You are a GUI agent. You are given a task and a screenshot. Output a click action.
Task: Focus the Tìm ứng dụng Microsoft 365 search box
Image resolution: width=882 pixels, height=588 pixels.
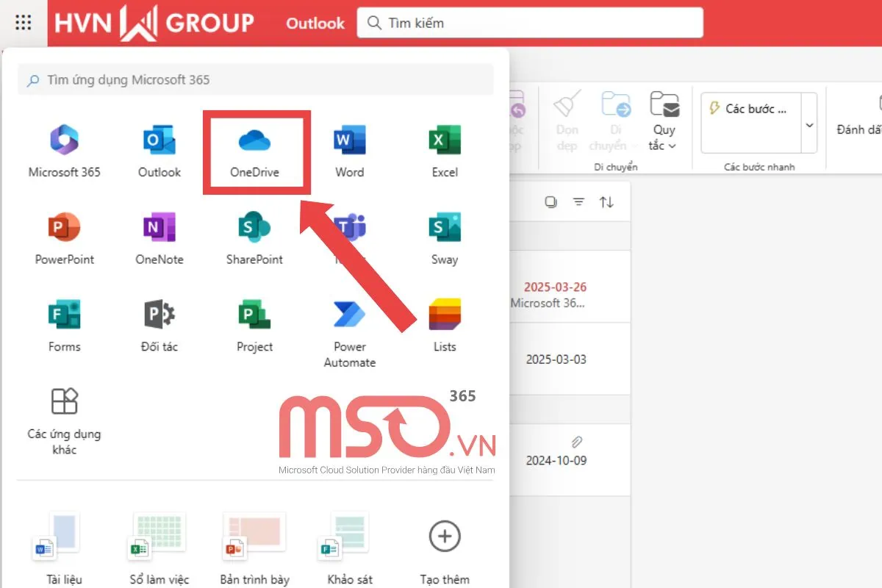(x=256, y=79)
